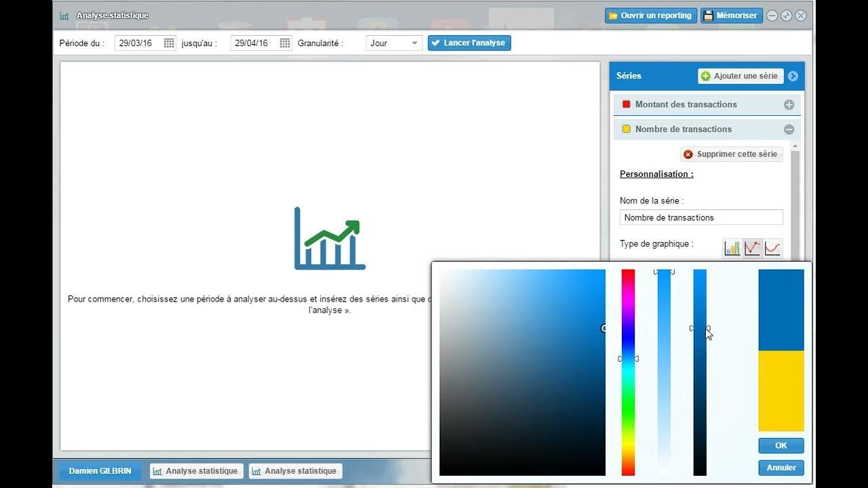The image size is (868, 488).
Task: Click the rainbow hue slider bar
Action: point(628,372)
